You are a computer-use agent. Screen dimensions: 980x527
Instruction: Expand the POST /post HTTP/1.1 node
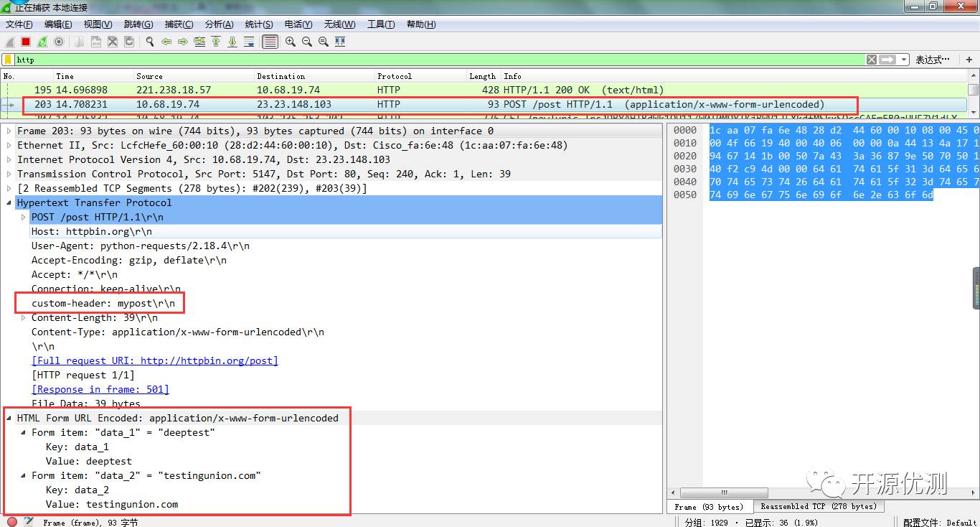24,217
